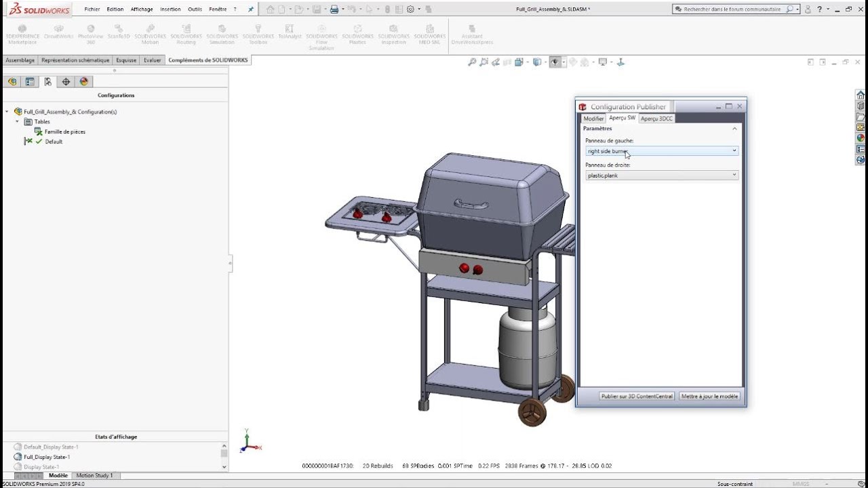868x488 pixels.
Task: Open the Hide/Show Items dropdown arrow
Action: (562, 62)
